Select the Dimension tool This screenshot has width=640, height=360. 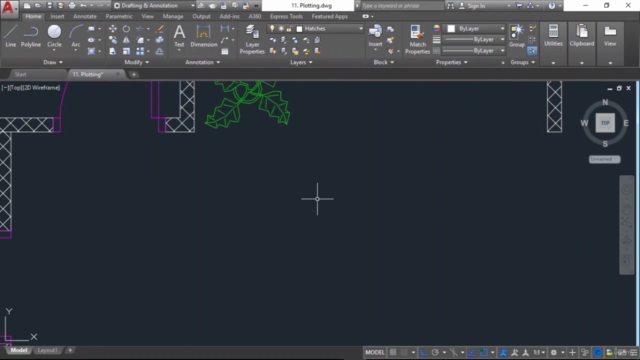203,36
